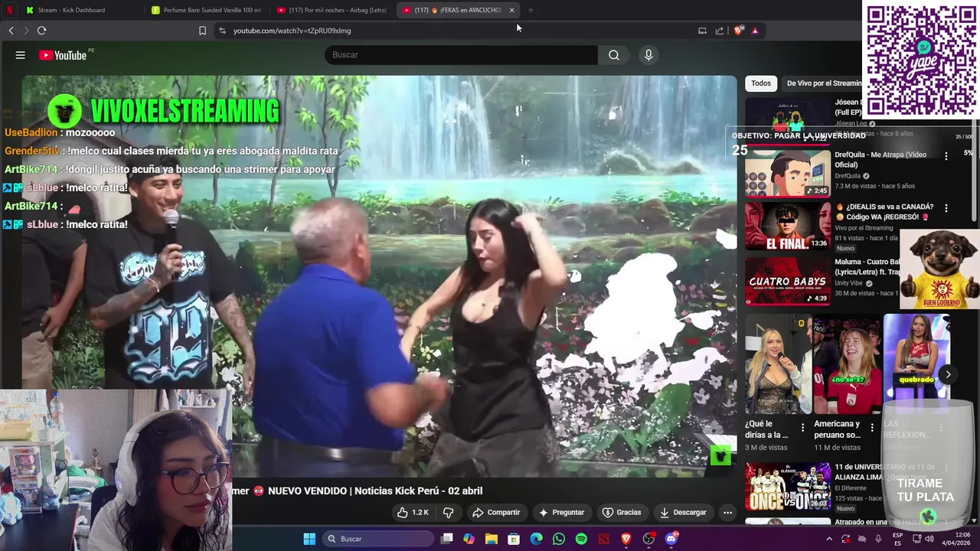Open Brave browser from taskbar
980x551 pixels.
(x=626, y=539)
